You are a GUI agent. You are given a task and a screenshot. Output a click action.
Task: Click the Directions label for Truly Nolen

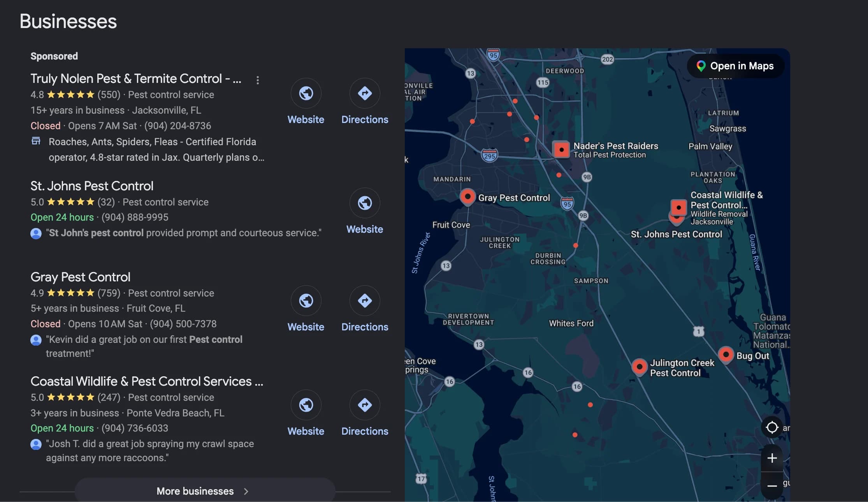[x=365, y=119]
